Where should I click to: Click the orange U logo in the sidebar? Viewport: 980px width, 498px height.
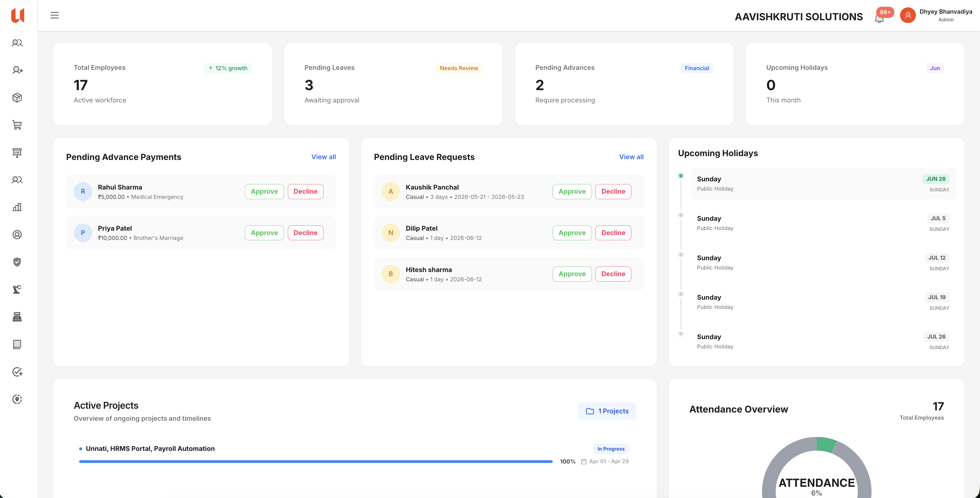[x=18, y=15]
